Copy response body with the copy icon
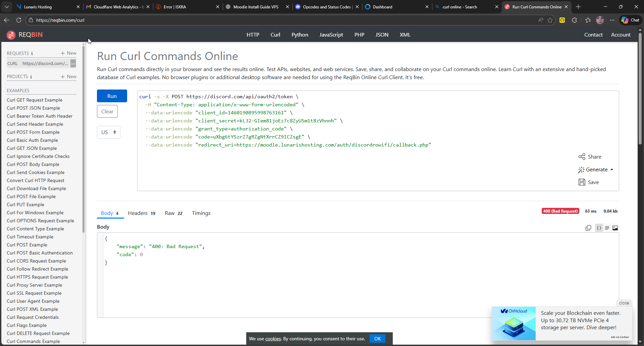Screen dimensions: 644x346 tap(588, 228)
